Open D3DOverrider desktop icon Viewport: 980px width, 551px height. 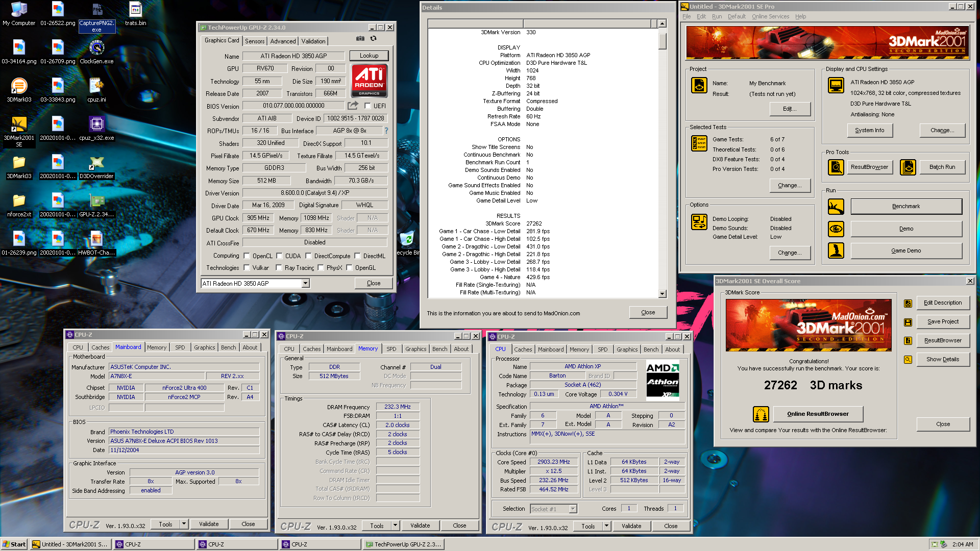pos(96,167)
